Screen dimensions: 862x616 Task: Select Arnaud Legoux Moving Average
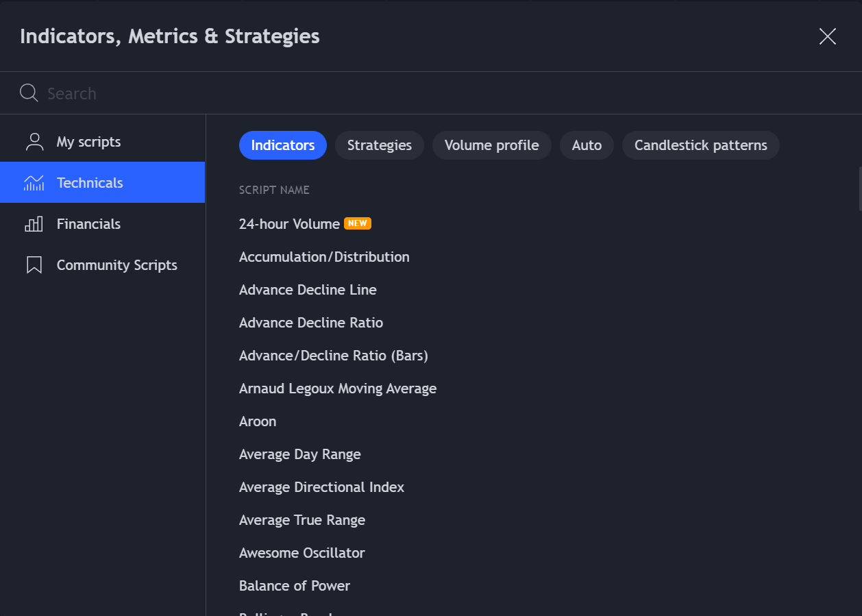pos(337,389)
